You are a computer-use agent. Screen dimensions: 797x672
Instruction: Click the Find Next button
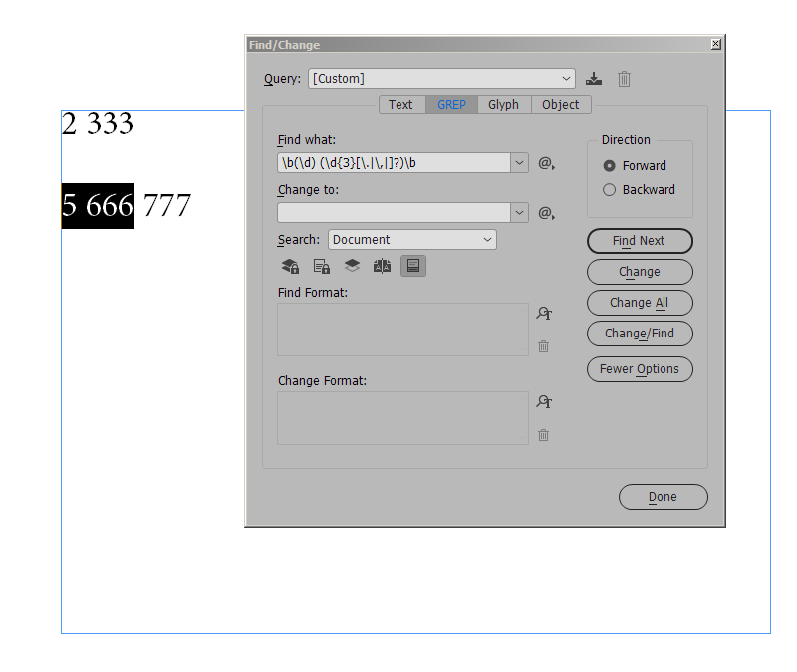(640, 241)
